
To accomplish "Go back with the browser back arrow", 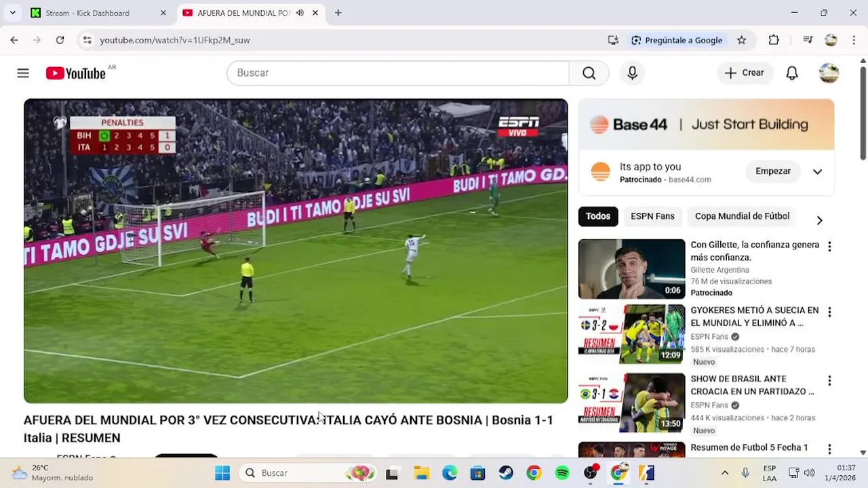I will 14,40.
